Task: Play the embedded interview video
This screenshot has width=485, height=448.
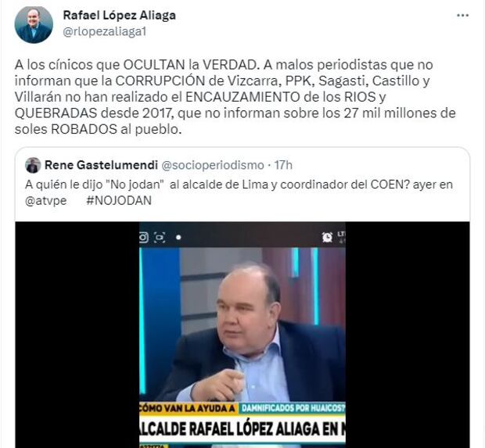Action: coord(242,335)
